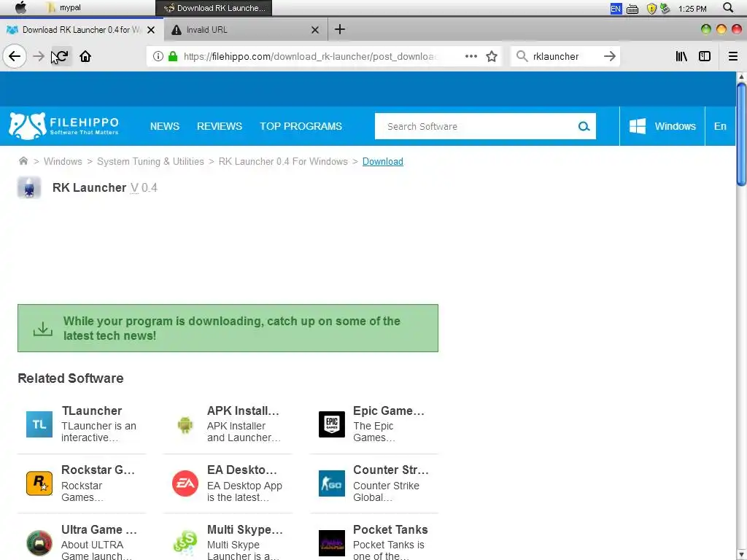Click the Pocket Tanks icon
Viewport: 747px width, 560px height.
332,542
